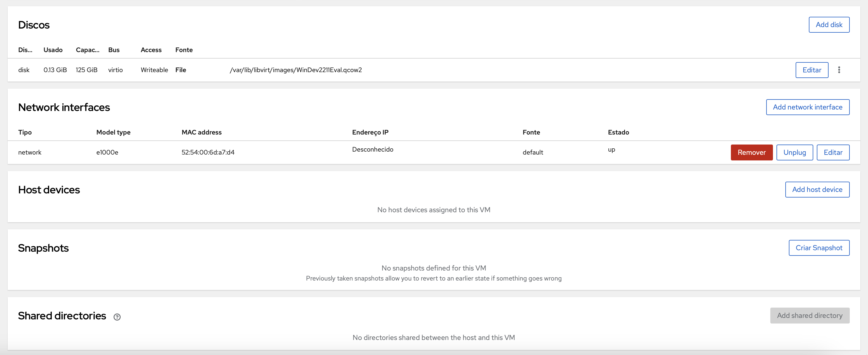868x355 pixels.
Task: Edit the network interface settings
Action: click(833, 152)
